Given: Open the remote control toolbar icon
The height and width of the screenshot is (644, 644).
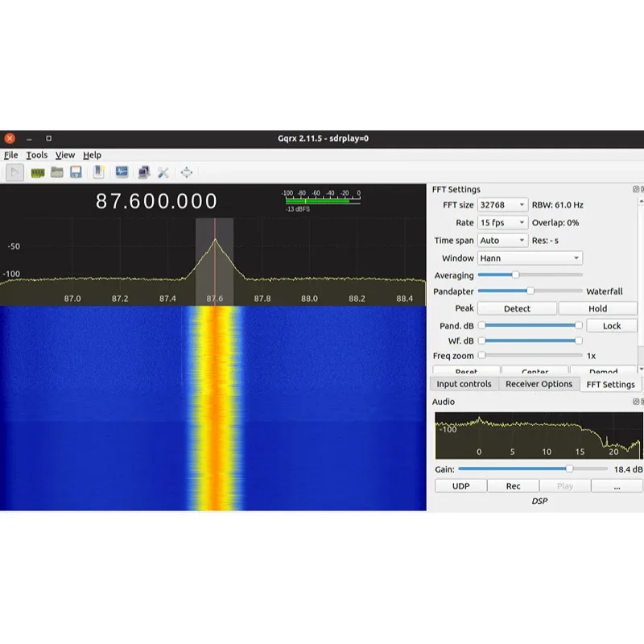Looking at the screenshot, I should 143,171.
